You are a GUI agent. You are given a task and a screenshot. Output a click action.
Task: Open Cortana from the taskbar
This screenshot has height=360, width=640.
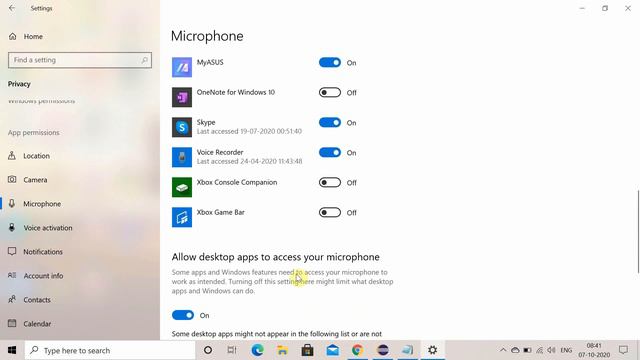(208, 350)
